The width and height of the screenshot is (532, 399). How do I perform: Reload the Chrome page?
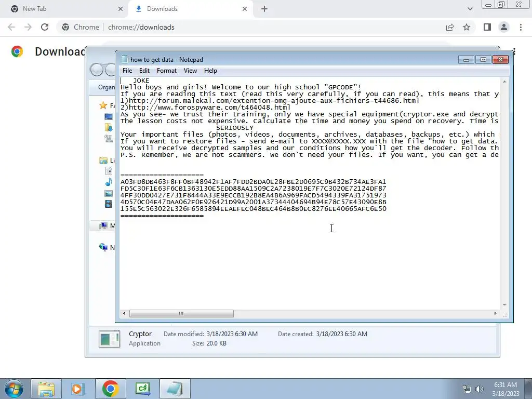click(45, 27)
